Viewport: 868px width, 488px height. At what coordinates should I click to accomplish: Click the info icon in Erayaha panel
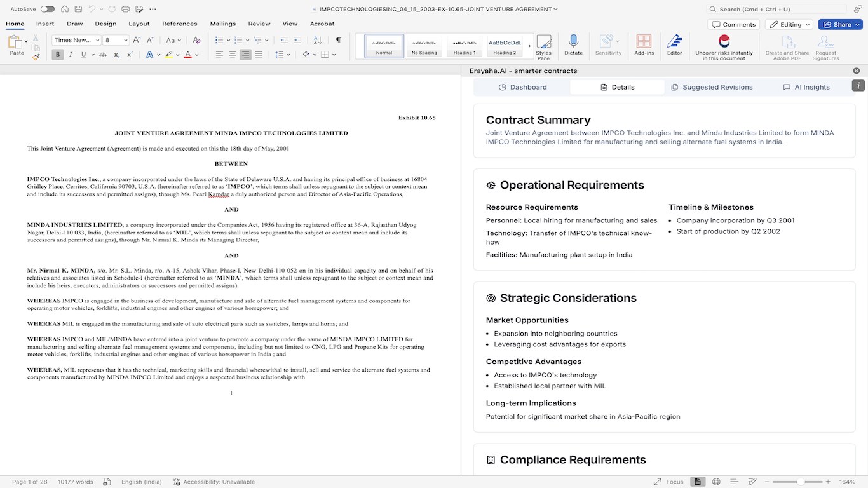click(858, 85)
